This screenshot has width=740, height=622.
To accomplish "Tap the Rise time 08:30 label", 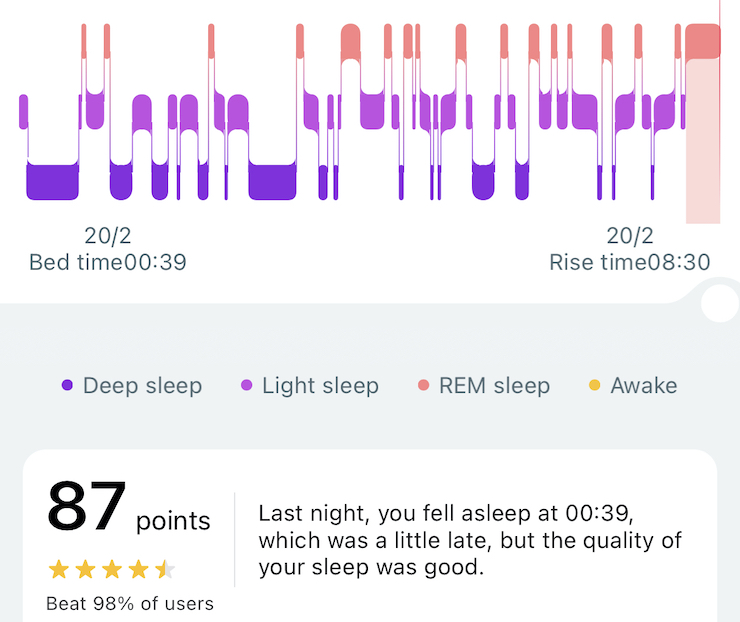I will tap(630, 263).
